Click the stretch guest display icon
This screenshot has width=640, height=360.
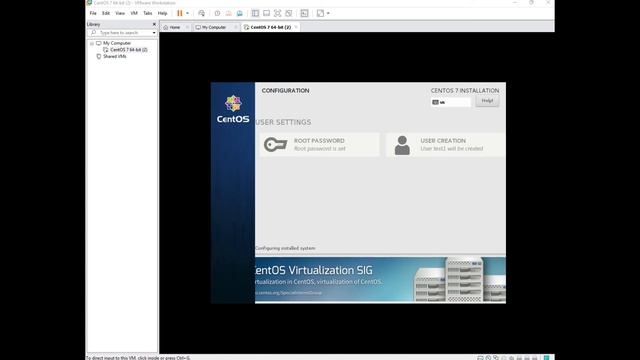[320, 13]
